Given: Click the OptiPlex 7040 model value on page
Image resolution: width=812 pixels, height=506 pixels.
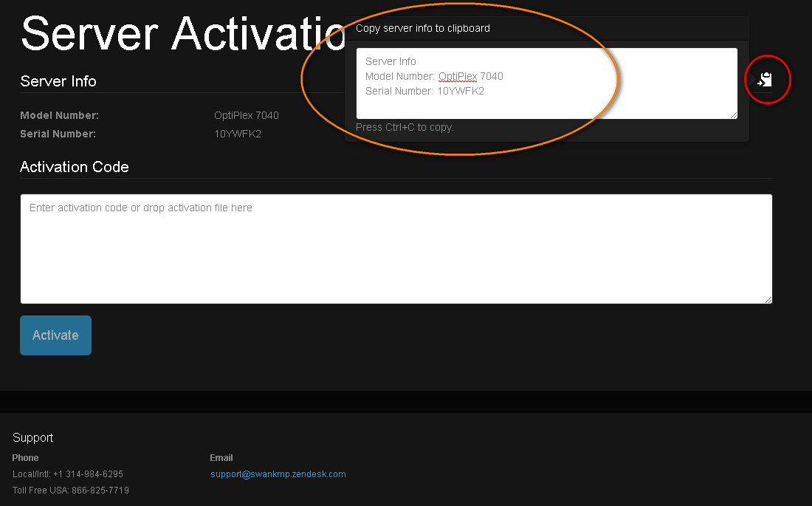Looking at the screenshot, I should click(x=247, y=116).
